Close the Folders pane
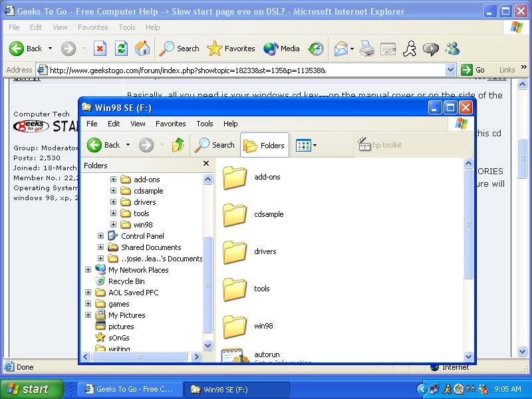Screen dimensions: 532x399 206,164
